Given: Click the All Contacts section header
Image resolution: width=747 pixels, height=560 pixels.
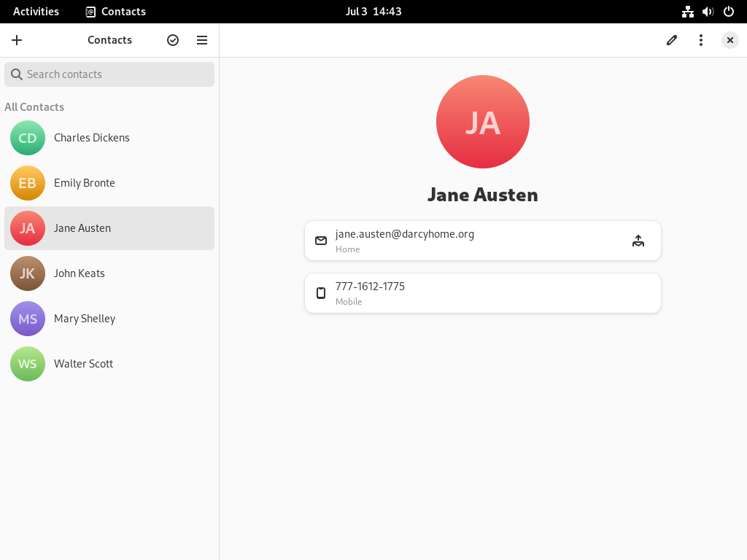Looking at the screenshot, I should tap(34, 107).
